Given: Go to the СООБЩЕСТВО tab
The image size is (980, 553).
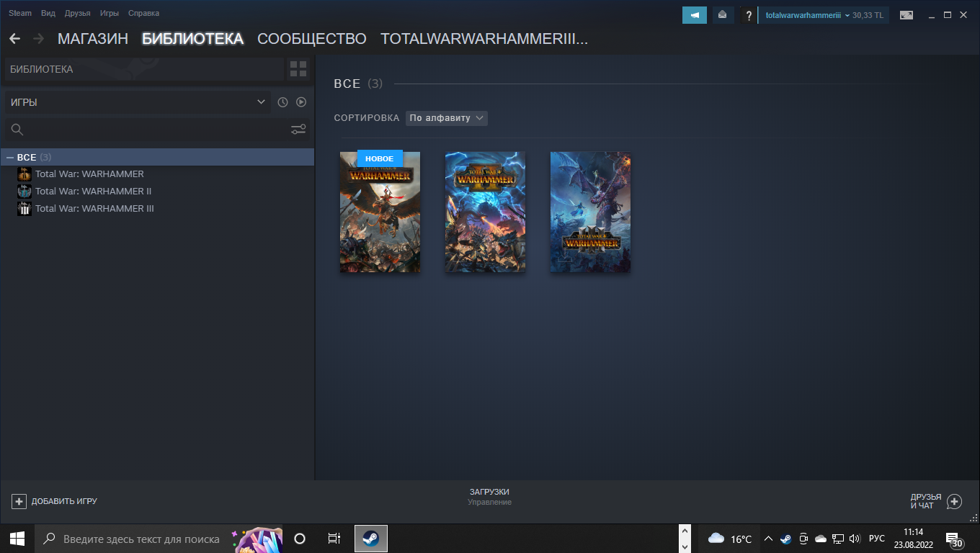Looking at the screenshot, I should (312, 39).
